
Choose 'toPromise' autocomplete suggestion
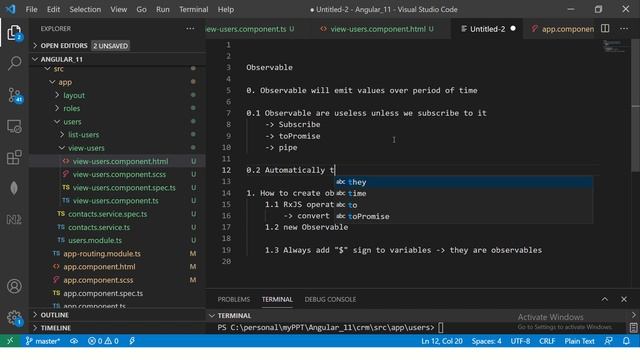pyautogui.click(x=464, y=216)
